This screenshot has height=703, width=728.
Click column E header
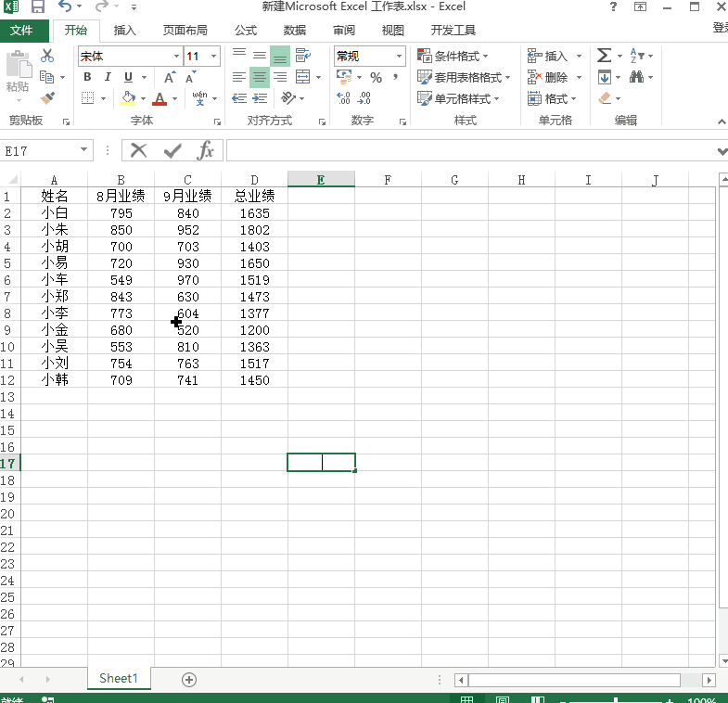(321, 179)
